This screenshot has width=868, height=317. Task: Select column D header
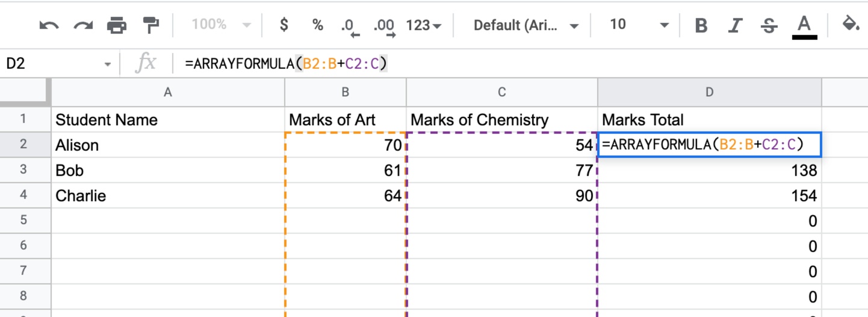click(710, 92)
